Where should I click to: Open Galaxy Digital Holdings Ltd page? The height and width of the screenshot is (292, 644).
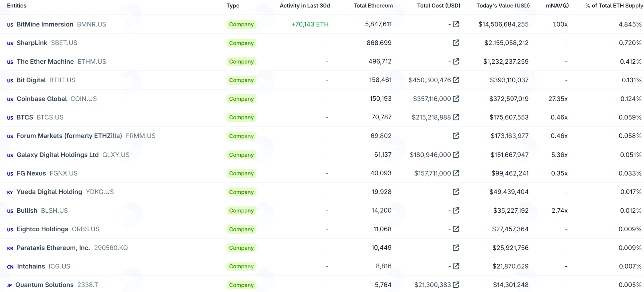pyautogui.click(x=58, y=155)
